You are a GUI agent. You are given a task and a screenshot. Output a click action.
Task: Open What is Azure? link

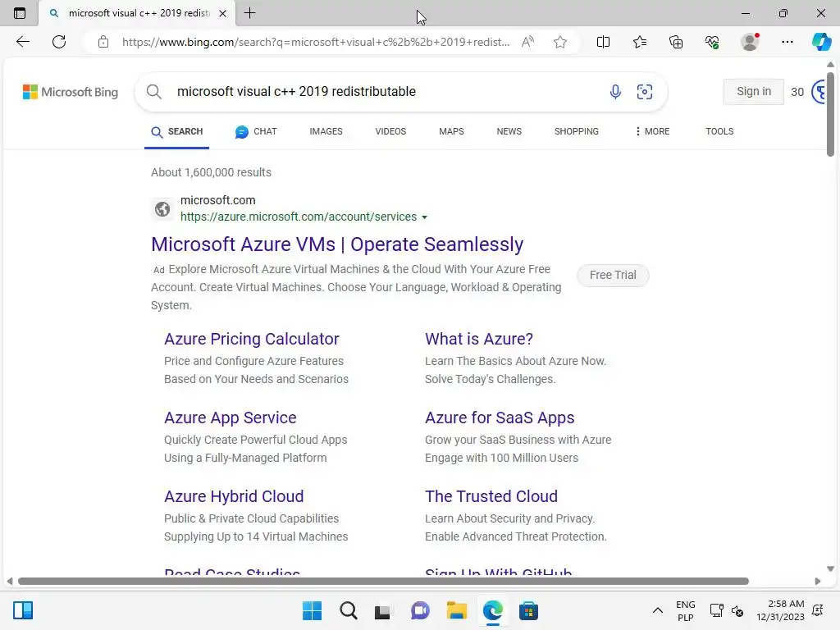479,339
